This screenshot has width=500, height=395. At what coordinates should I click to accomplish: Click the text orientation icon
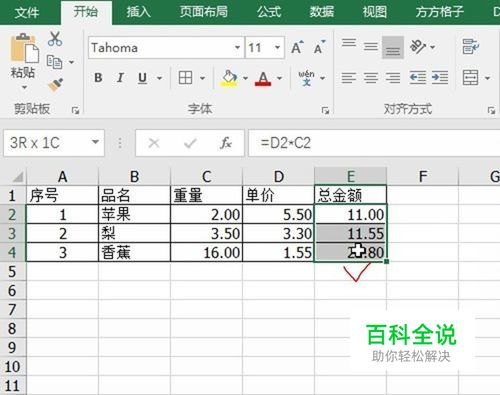pyautogui.click(x=418, y=47)
